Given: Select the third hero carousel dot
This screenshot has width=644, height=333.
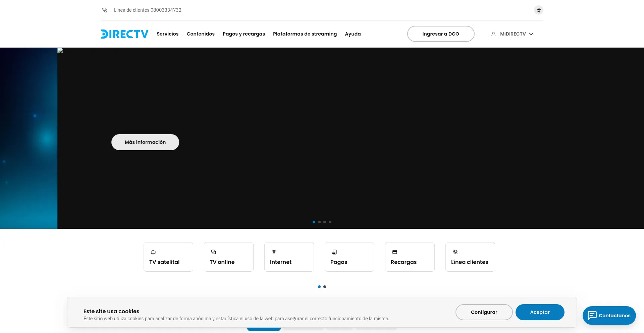Looking at the screenshot, I should (325, 222).
